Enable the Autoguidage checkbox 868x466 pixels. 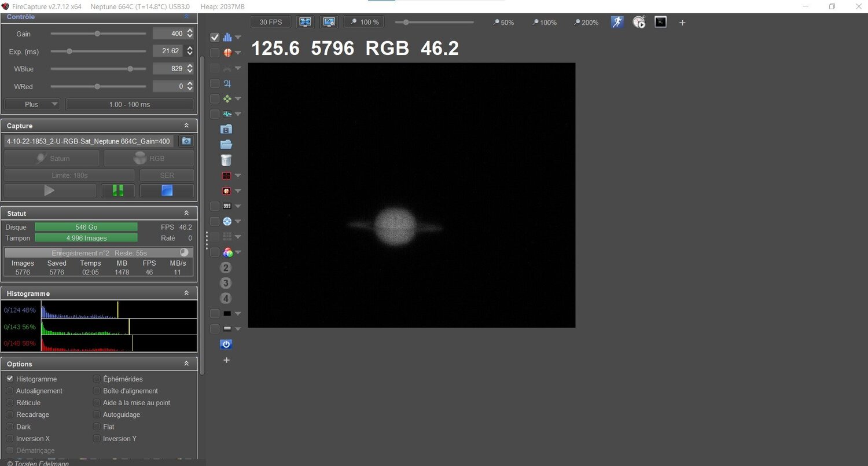97,414
